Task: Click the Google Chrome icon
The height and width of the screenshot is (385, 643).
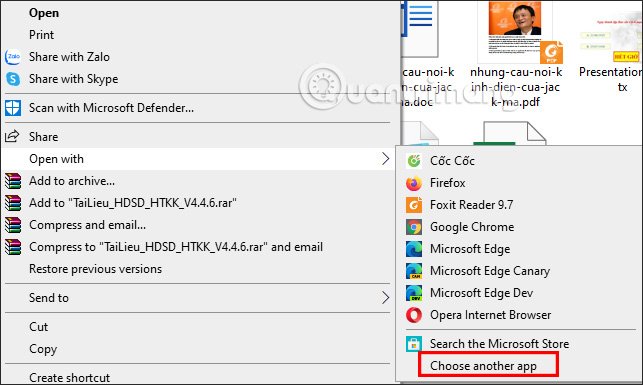Action: (414, 227)
